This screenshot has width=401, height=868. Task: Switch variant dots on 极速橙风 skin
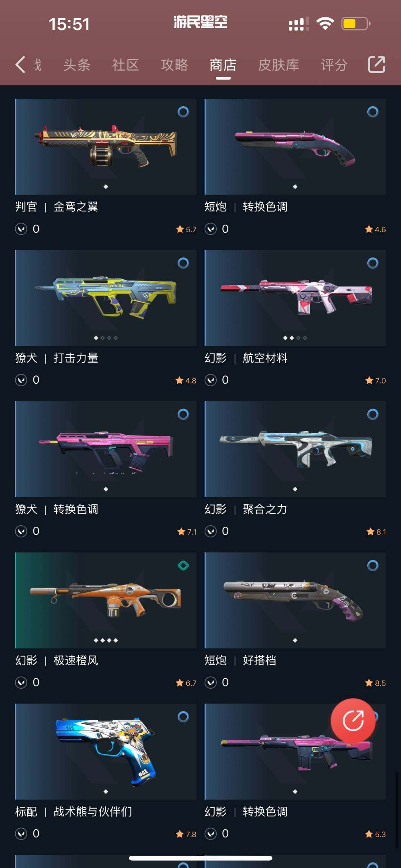click(x=106, y=640)
